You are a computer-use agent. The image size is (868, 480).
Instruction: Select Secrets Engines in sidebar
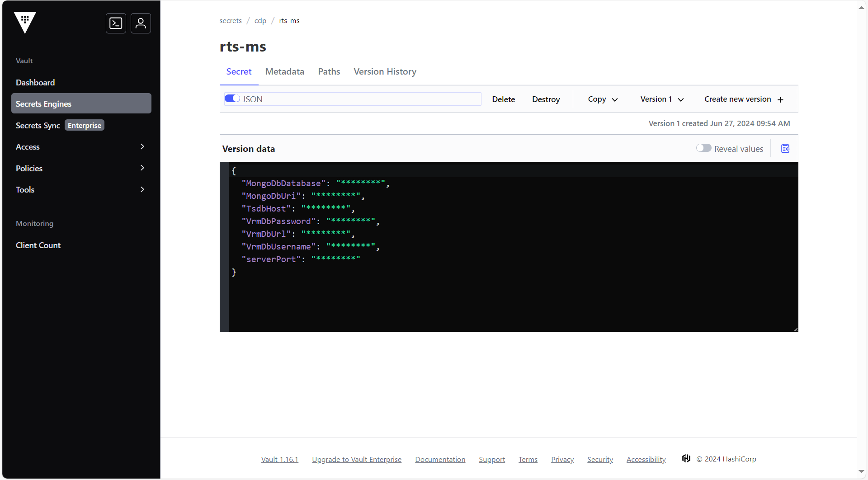click(x=81, y=104)
